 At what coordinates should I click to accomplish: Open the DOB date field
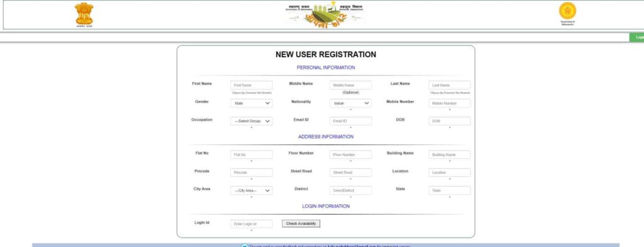tap(449, 121)
